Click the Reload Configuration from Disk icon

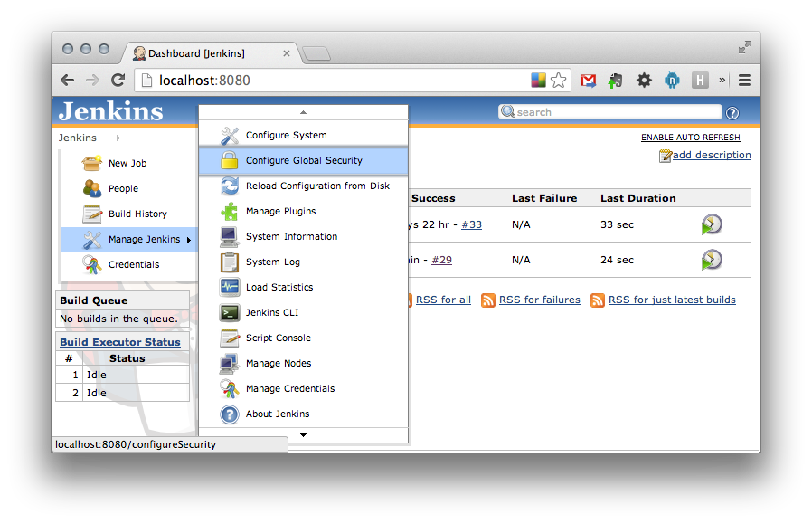coord(230,186)
